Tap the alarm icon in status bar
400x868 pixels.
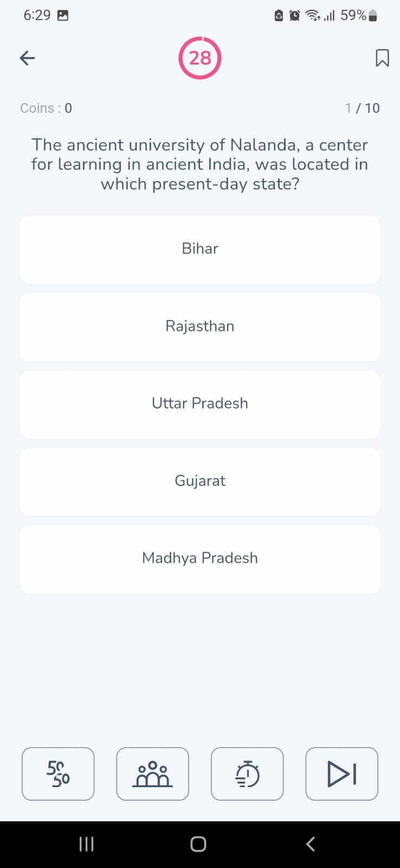tap(294, 16)
